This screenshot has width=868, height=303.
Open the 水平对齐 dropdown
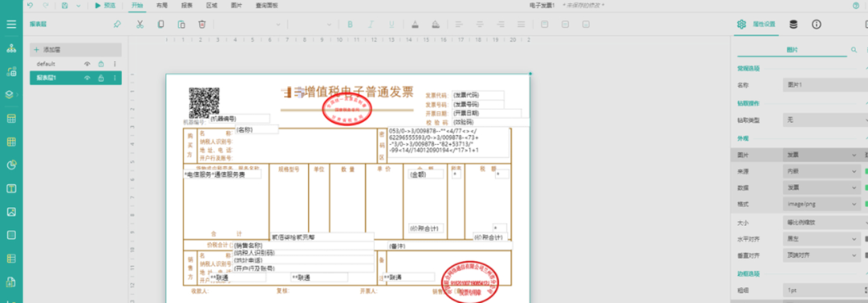821,239
